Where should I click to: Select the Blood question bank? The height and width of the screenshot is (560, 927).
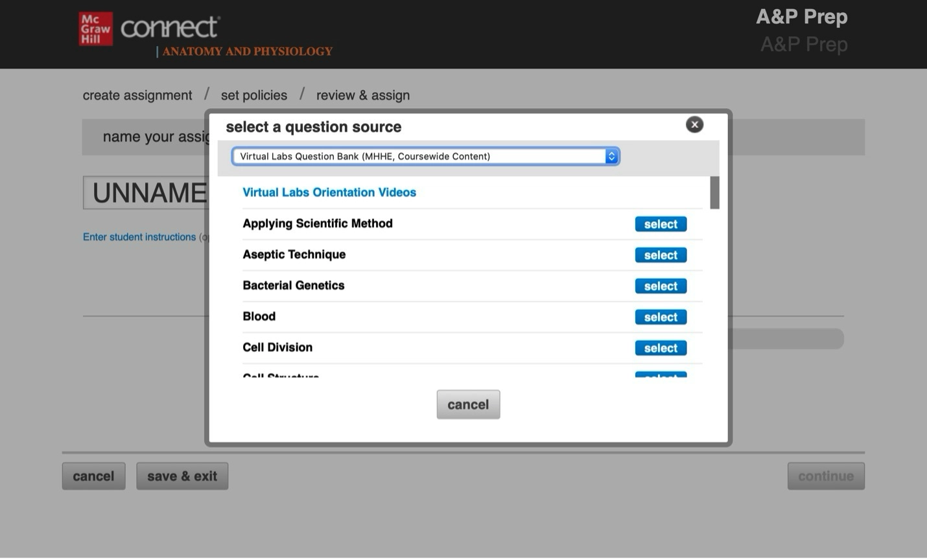tap(661, 317)
